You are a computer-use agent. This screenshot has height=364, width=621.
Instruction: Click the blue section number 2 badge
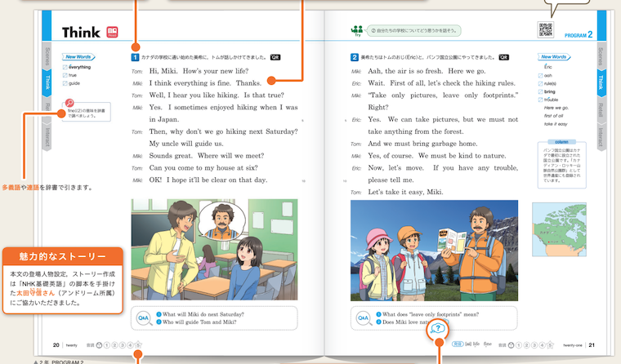[x=355, y=57]
